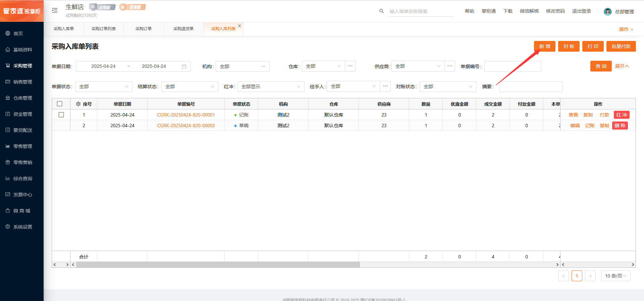Switch to the 采购退货单 tab

click(x=183, y=29)
